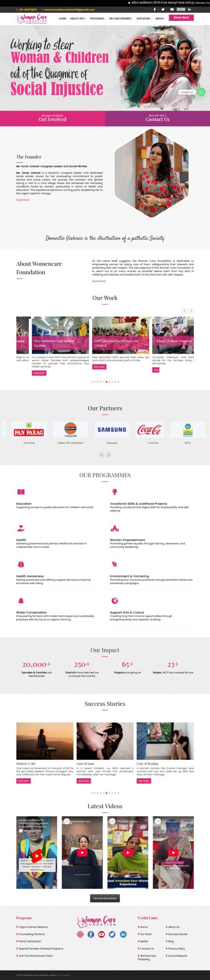Expand the PROGRAMS dropdown menu
Viewport: 210px width, 980px height.
click(x=98, y=18)
